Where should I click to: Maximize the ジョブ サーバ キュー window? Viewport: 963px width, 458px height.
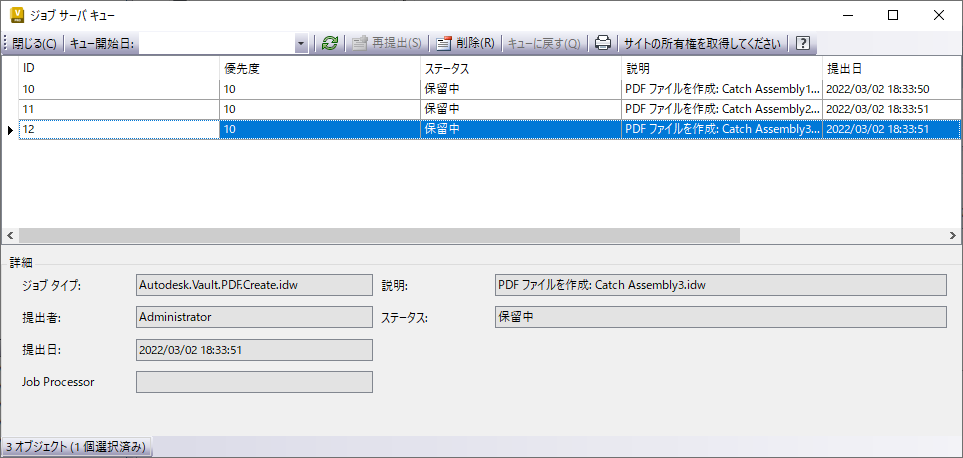(x=893, y=15)
